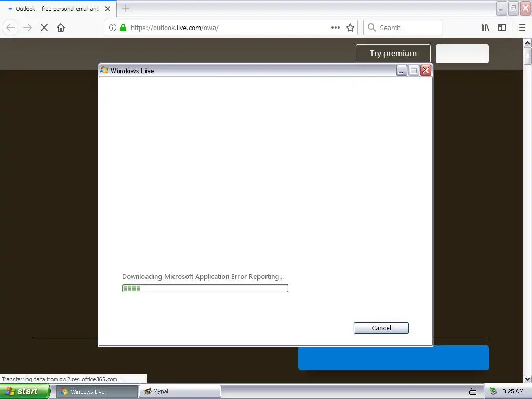This screenshot has height=399, width=532.
Task: Open the browser hamburger menu
Action: [522, 28]
